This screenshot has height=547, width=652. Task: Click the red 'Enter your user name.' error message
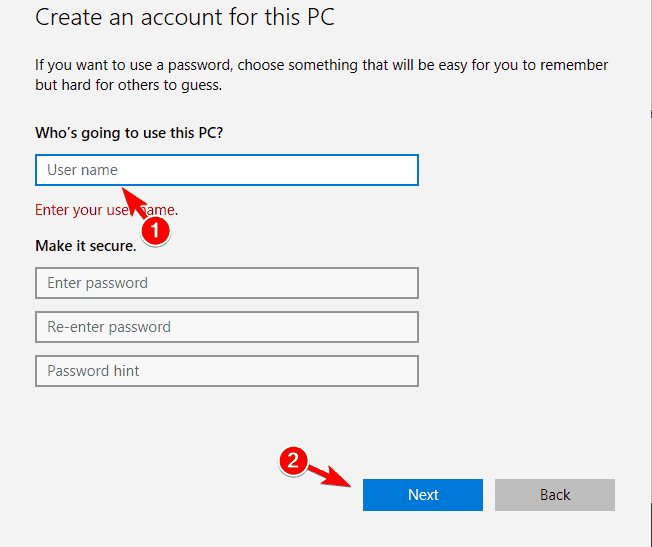106,210
